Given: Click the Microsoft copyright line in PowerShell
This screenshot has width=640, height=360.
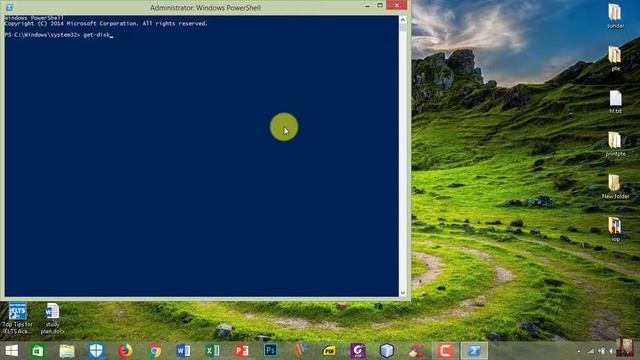Looking at the screenshot, I should (x=106, y=24).
